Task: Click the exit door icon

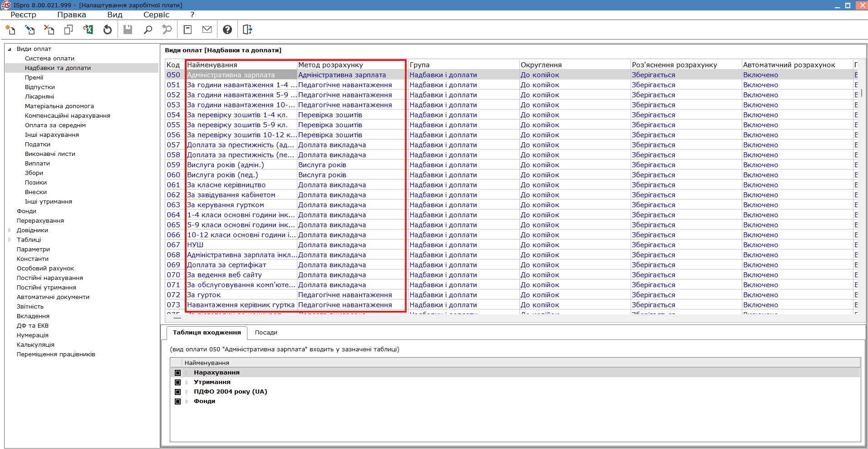Action: [x=247, y=30]
